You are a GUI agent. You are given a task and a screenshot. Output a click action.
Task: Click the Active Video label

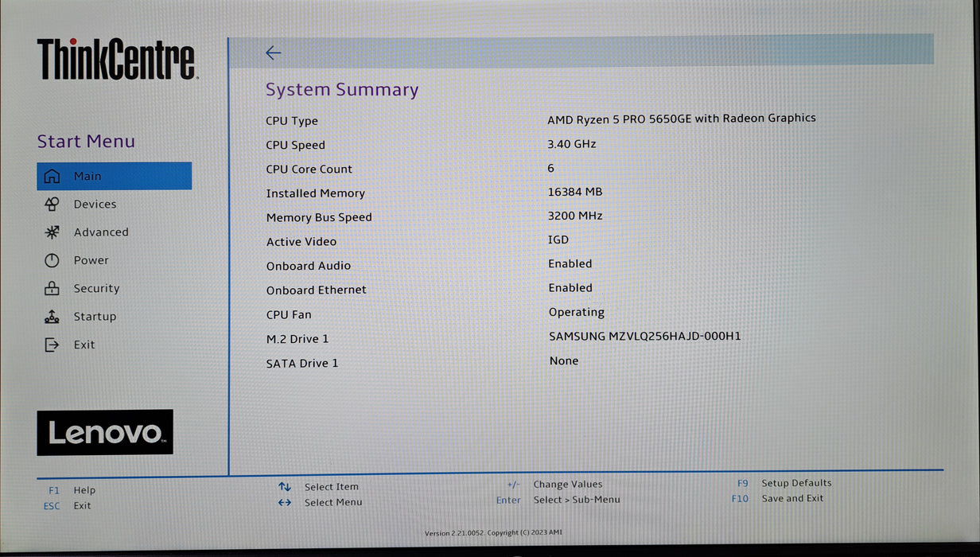click(x=301, y=241)
